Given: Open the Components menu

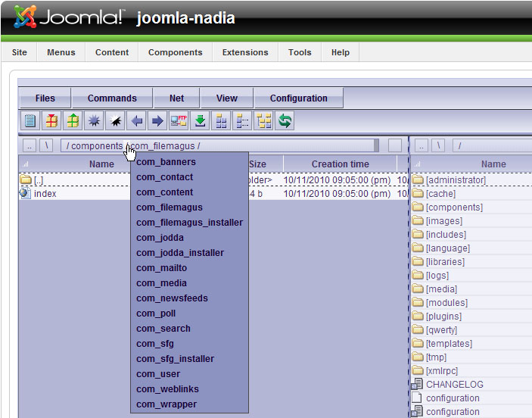Looking at the screenshot, I should [176, 52].
